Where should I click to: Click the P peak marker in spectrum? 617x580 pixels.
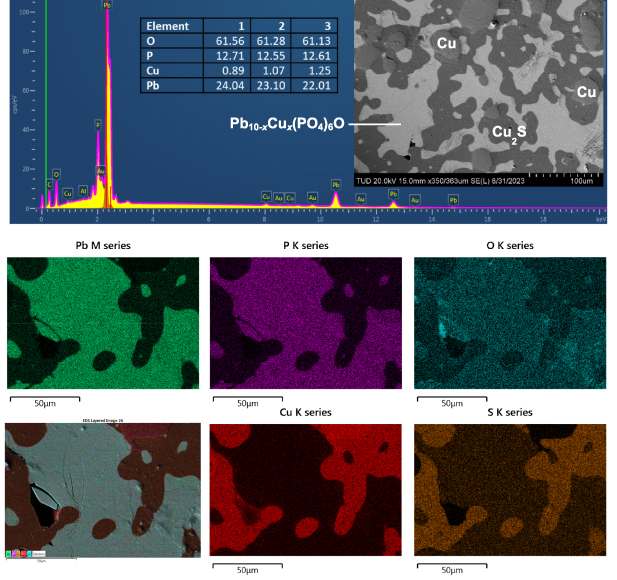(x=97, y=125)
